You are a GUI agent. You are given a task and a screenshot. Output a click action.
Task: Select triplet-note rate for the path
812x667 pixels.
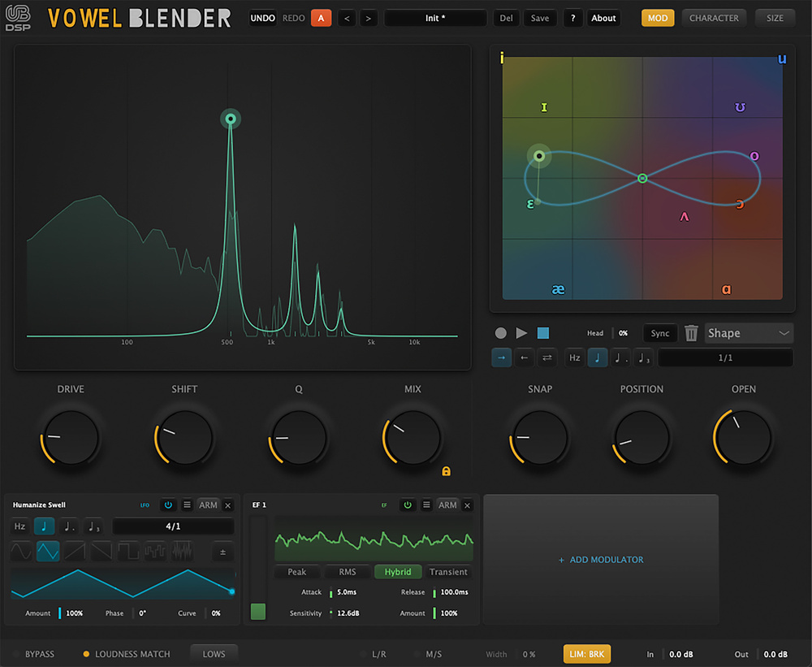click(642, 357)
